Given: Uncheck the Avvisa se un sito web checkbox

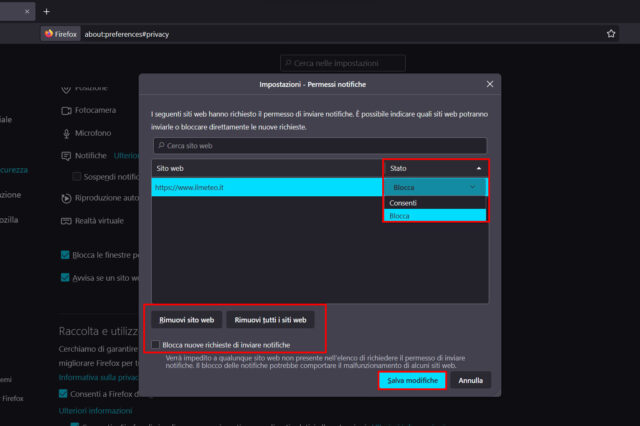Looking at the screenshot, I should (66, 278).
